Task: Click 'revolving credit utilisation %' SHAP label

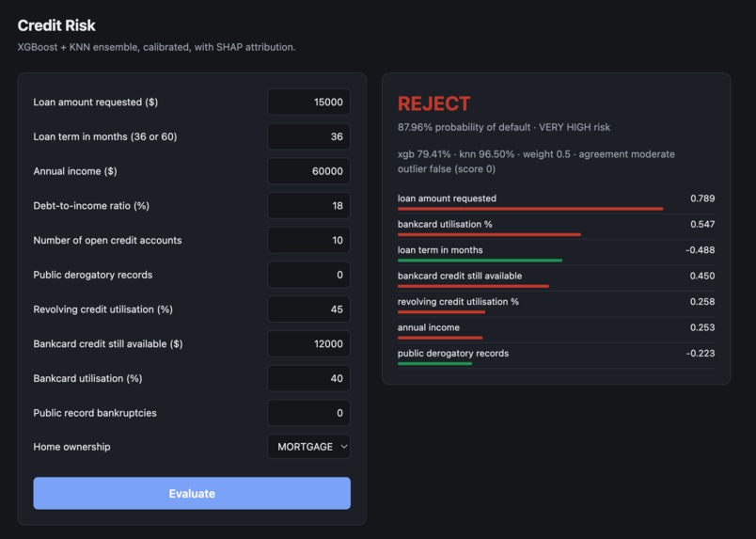Action: (459, 302)
